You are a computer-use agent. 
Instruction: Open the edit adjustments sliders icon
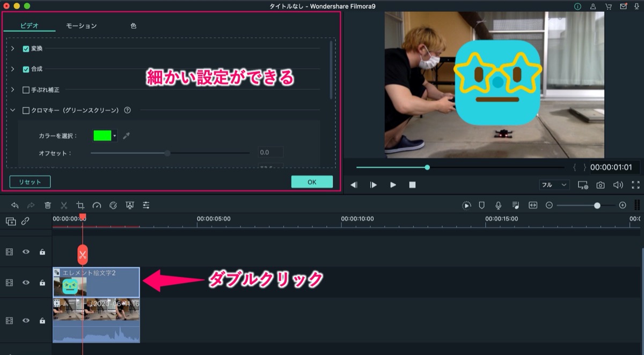(146, 205)
